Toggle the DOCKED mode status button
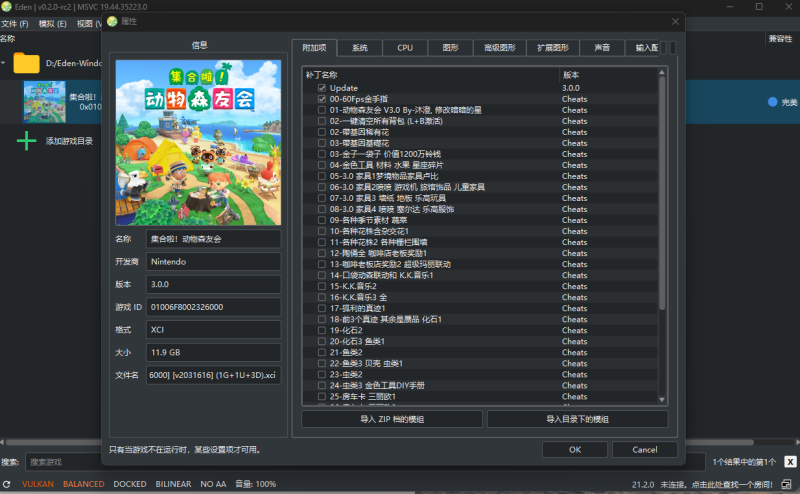800x494 pixels. [130, 484]
